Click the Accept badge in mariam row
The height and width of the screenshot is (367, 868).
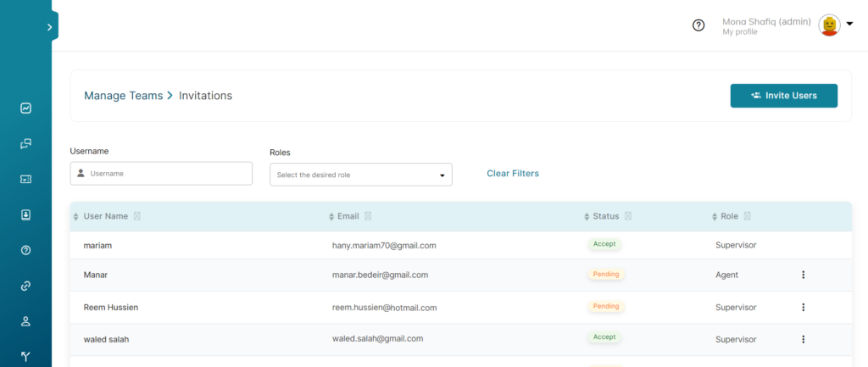[x=604, y=243]
